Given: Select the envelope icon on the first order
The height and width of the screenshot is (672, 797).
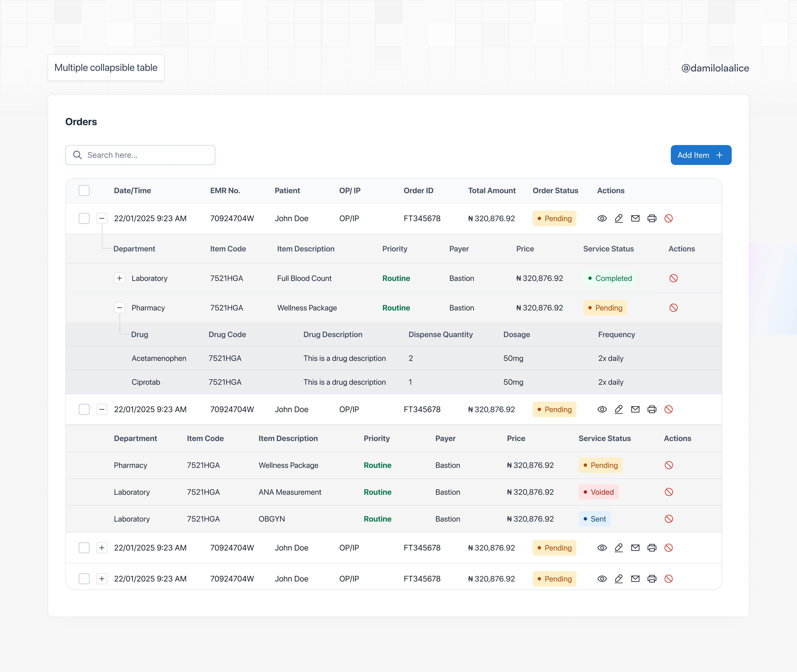Looking at the screenshot, I should pyautogui.click(x=635, y=218).
